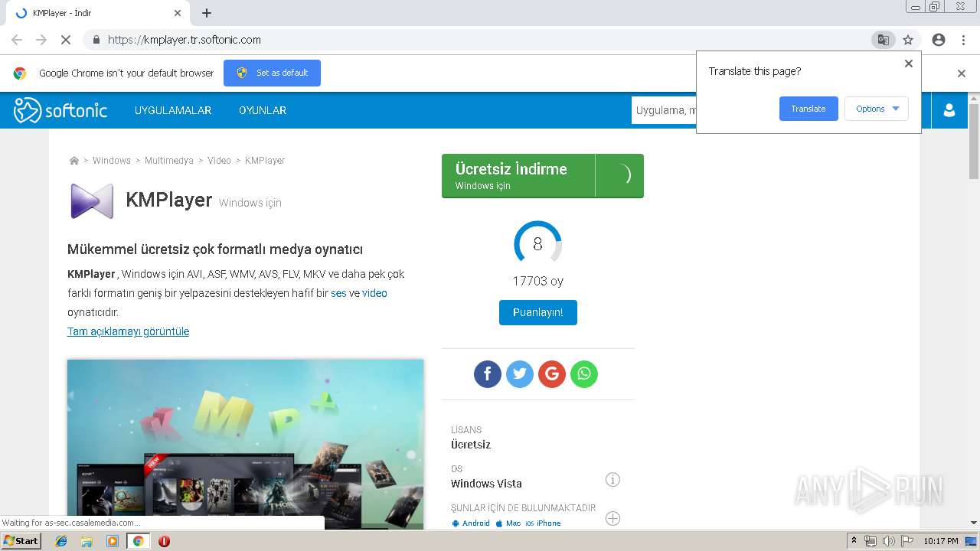Open the Tam açıklamayı görüntüle link

(x=128, y=331)
